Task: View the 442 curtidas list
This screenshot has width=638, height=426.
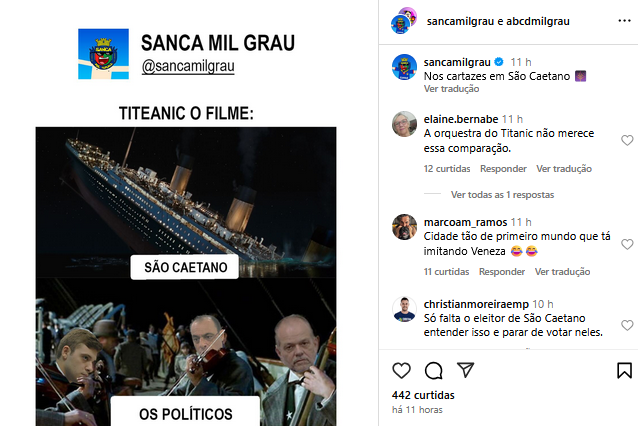Action: (423, 395)
